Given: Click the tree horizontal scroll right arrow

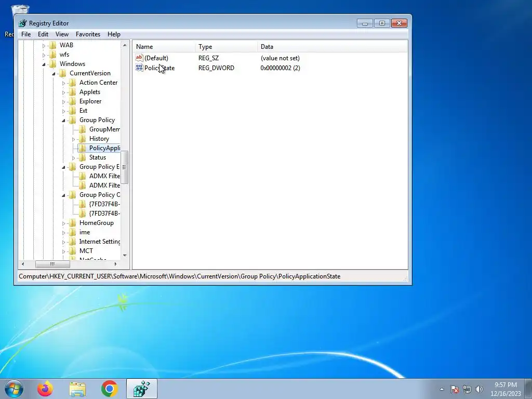Looking at the screenshot, I should [115, 264].
